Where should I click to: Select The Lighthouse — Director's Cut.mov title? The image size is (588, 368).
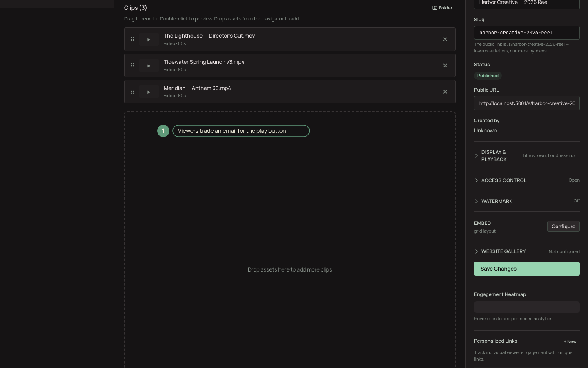(209, 36)
